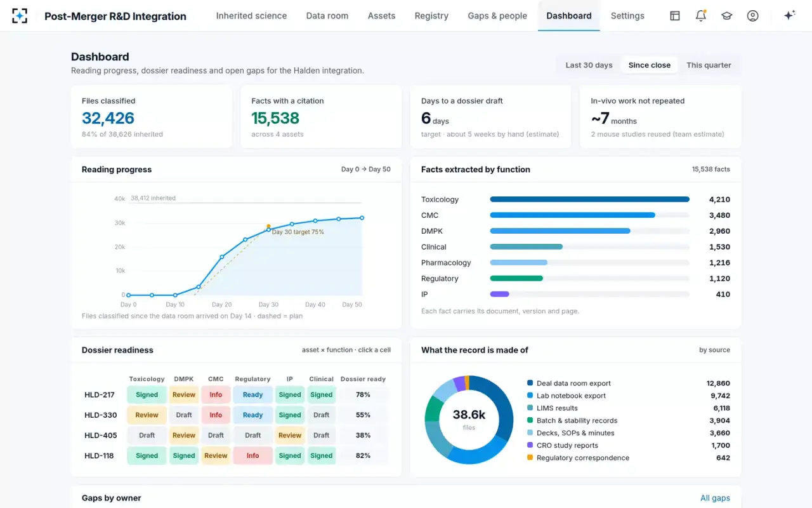Image resolution: width=812 pixels, height=508 pixels.
Task: Click the last data point at Day 50
Action: point(362,218)
